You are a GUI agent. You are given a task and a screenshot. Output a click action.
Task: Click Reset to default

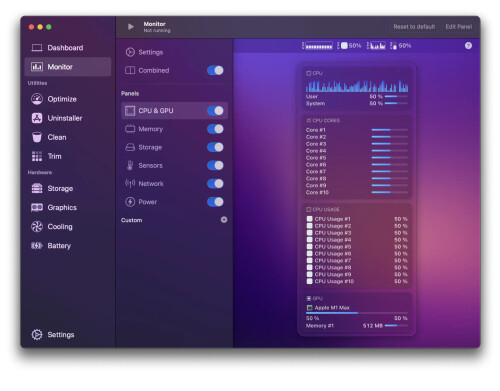point(414,27)
